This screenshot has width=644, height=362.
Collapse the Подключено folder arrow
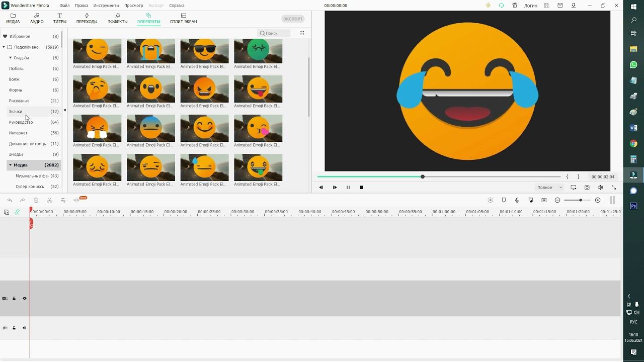[4, 47]
